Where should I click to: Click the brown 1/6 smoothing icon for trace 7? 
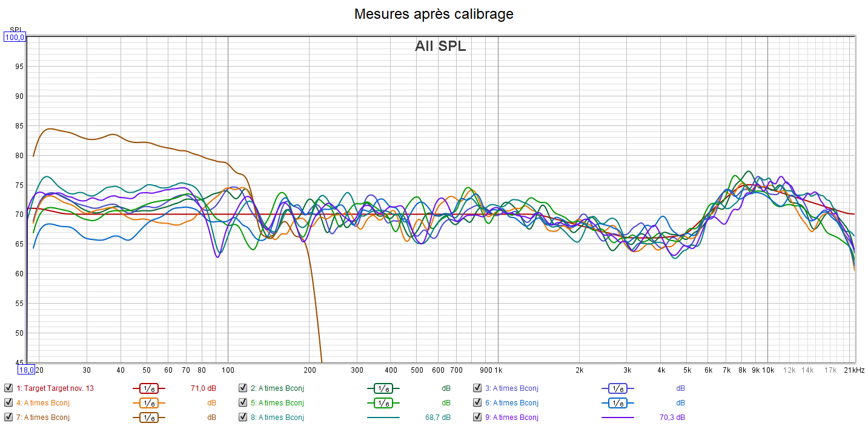tap(148, 418)
